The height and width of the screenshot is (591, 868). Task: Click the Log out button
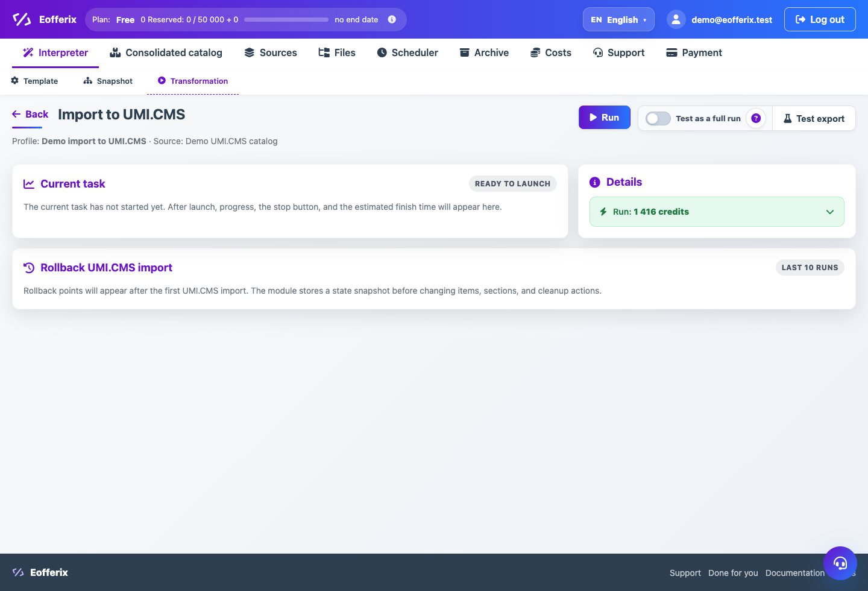point(820,19)
